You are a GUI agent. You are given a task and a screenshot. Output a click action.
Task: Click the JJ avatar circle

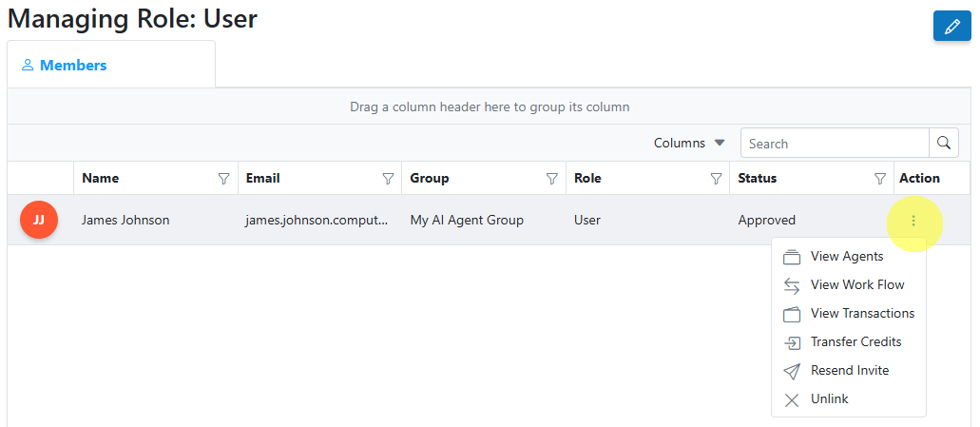point(39,220)
